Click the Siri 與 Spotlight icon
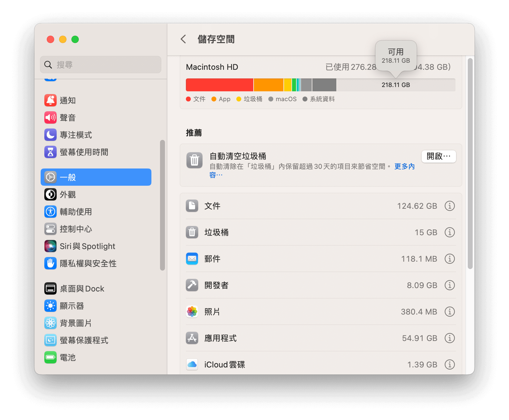This screenshot has width=509, height=420. click(50, 246)
